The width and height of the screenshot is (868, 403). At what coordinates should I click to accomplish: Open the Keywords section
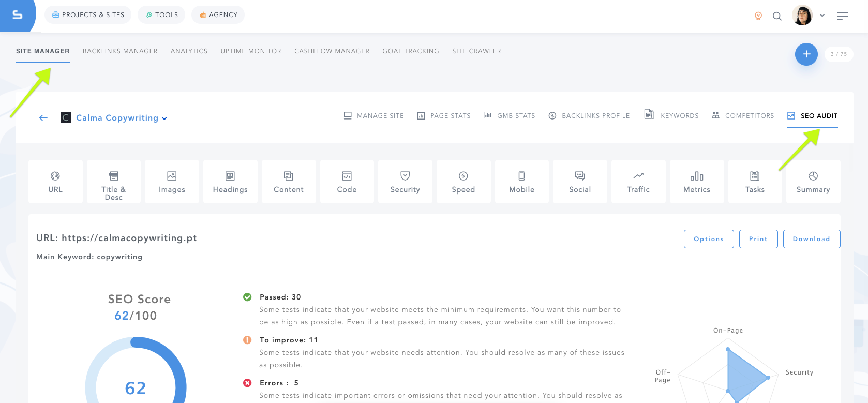pos(671,115)
